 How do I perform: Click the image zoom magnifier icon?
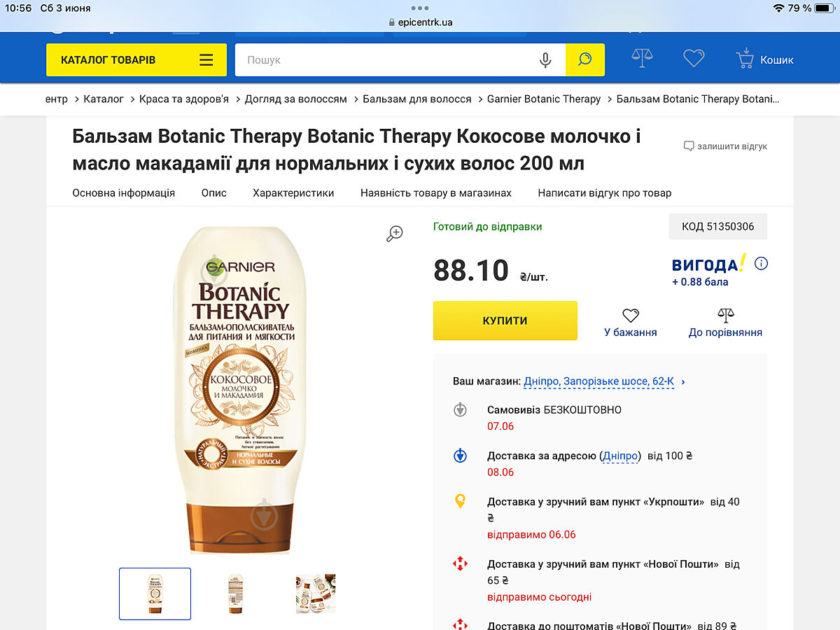pos(395,234)
